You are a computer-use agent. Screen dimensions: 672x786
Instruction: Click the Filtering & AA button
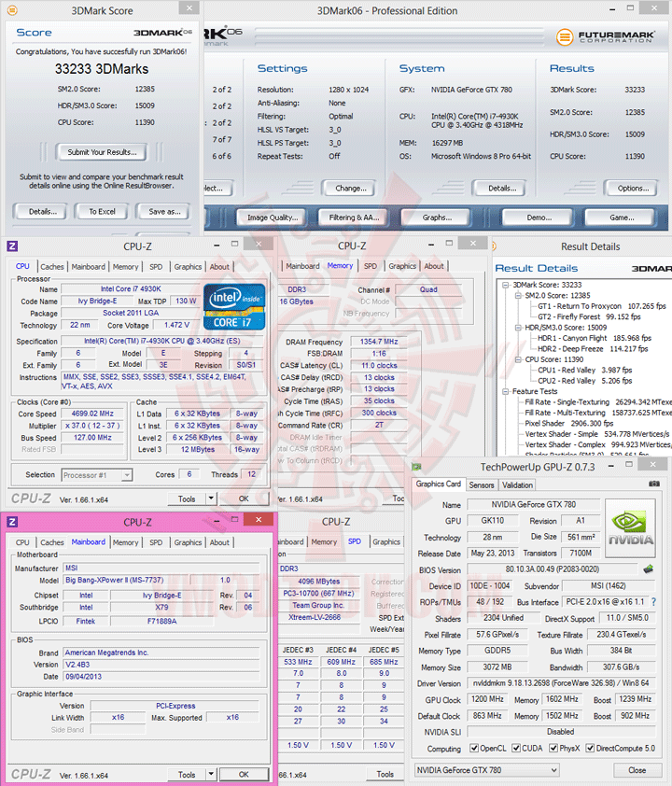click(x=355, y=218)
